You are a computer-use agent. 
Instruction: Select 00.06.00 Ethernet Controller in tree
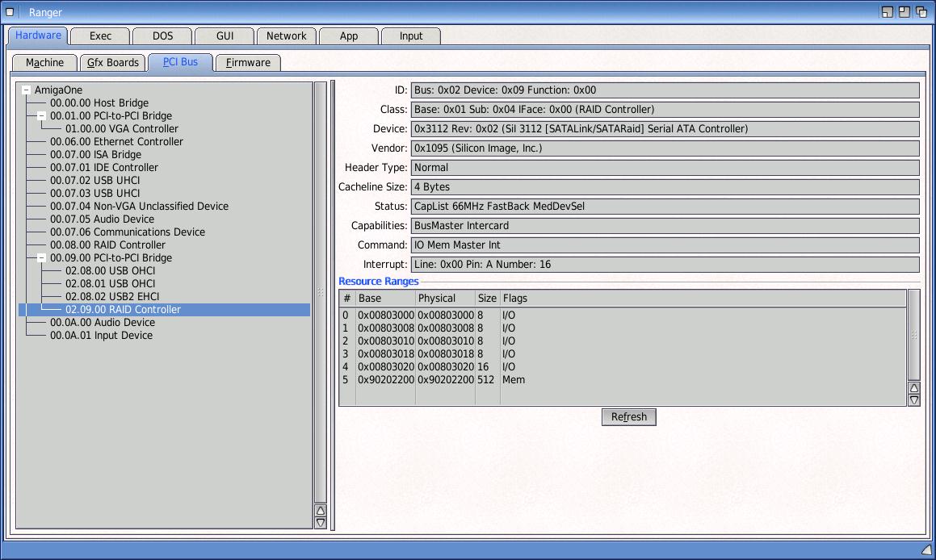(x=116, y=142)
